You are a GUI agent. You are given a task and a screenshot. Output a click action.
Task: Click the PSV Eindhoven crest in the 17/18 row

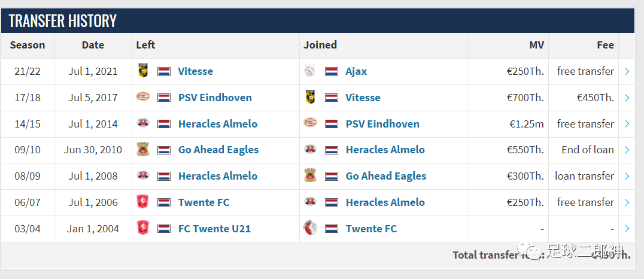[x=142, y=98]
